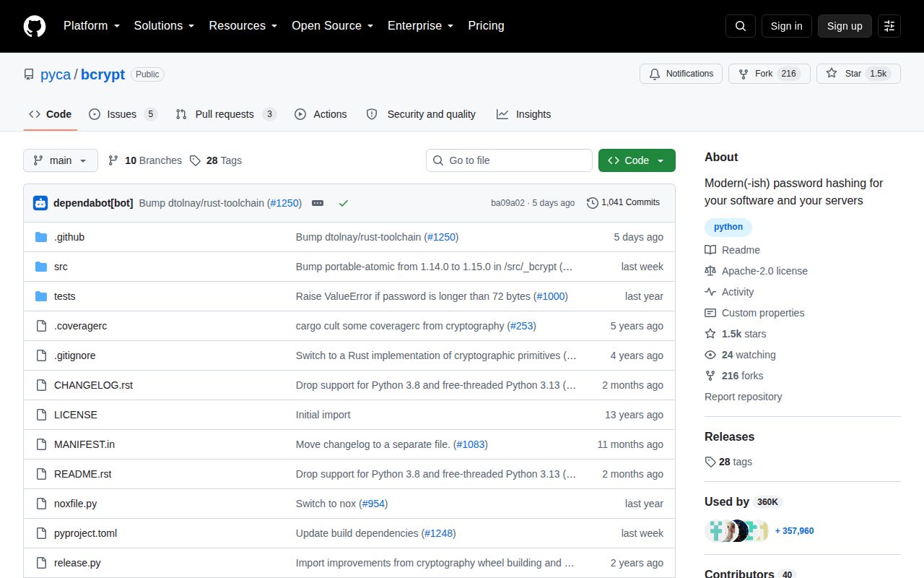Switch to the Insights tab

click(x=523, y=114)
